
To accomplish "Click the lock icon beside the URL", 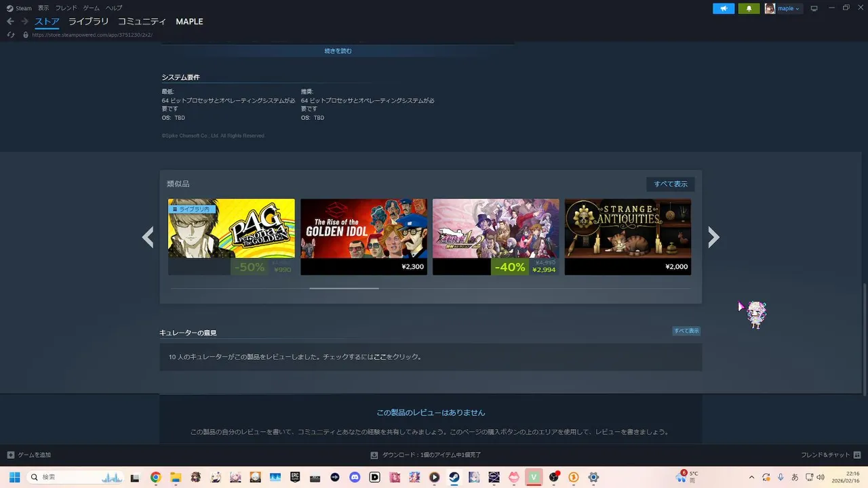I will coord(26,35).
